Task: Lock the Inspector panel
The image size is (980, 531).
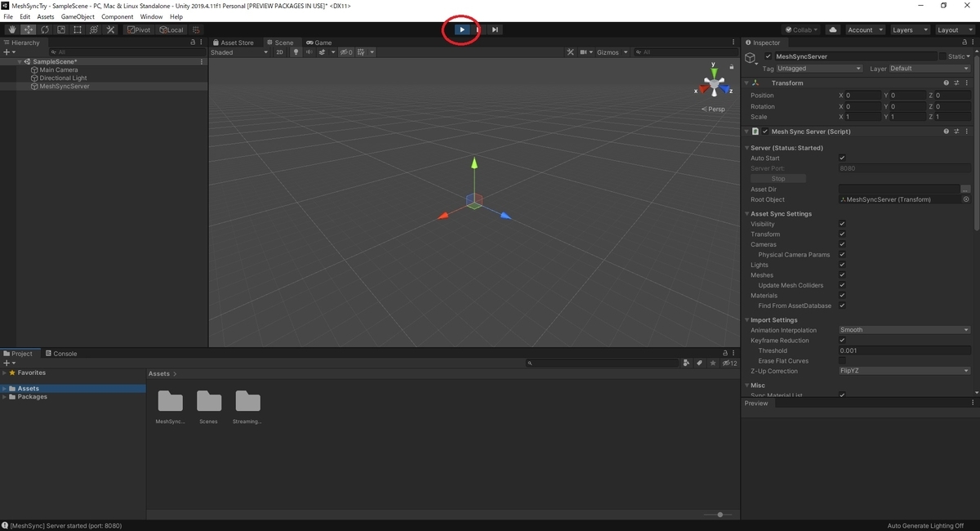Action: pos(964,42)
